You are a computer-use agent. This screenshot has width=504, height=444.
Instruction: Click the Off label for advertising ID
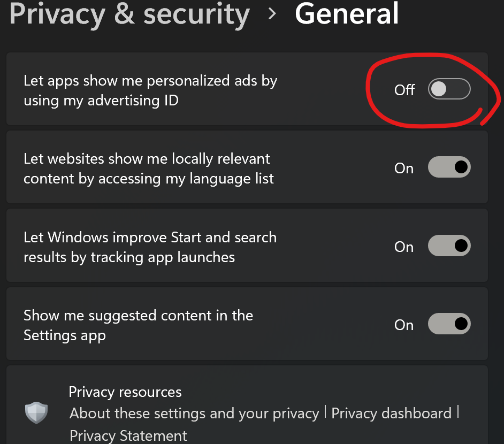(404, 90)
